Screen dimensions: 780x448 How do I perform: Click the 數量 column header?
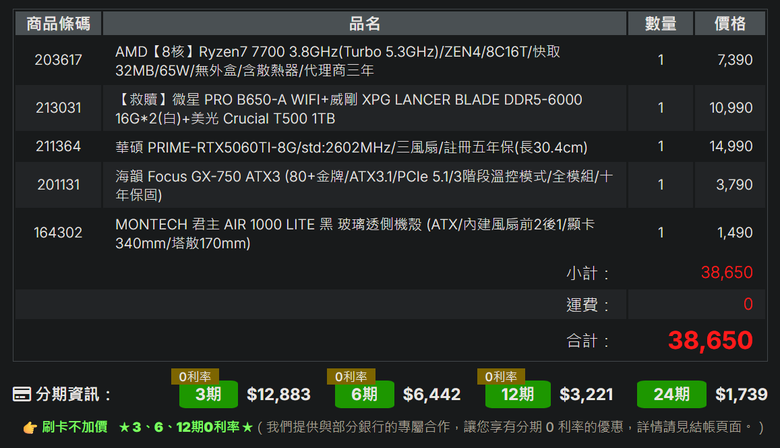tap(661, 23)
